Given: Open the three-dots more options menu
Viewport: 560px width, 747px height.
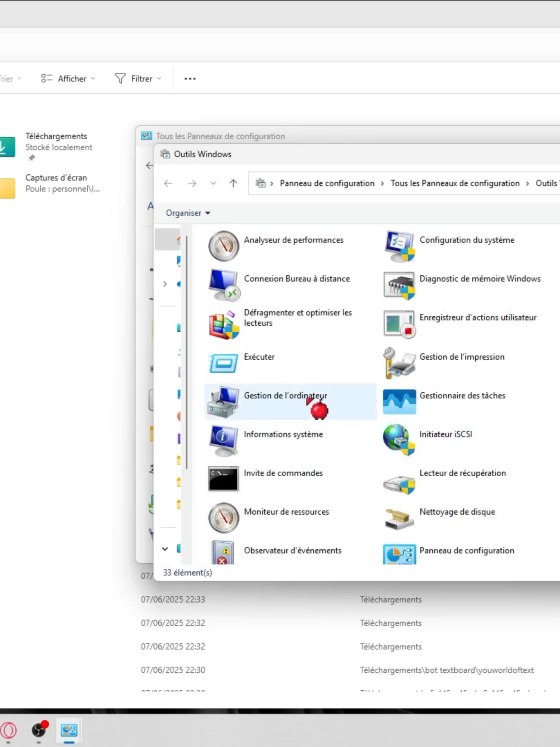Looking at the screenshot, I should click(190, 78).
